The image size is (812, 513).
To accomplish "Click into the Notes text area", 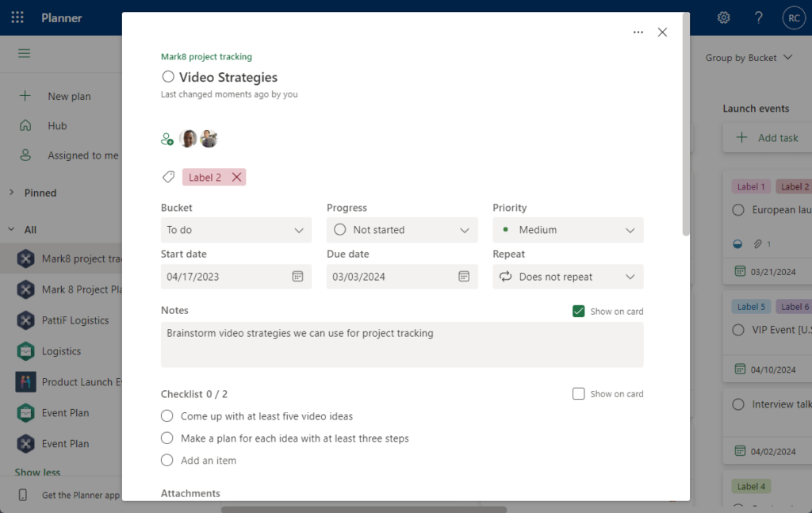I will click(x=402, y=345).
